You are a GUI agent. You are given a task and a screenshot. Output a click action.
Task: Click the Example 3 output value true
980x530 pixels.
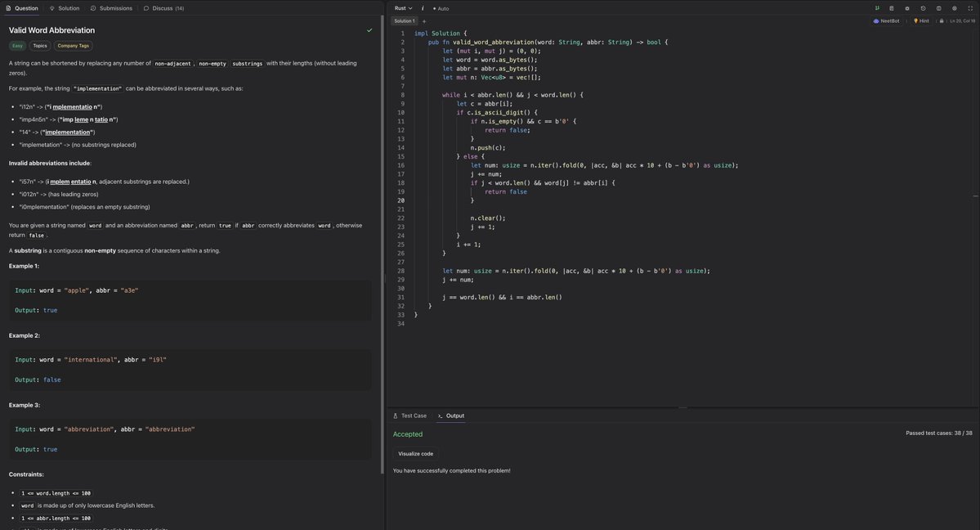tap(50, 449)
